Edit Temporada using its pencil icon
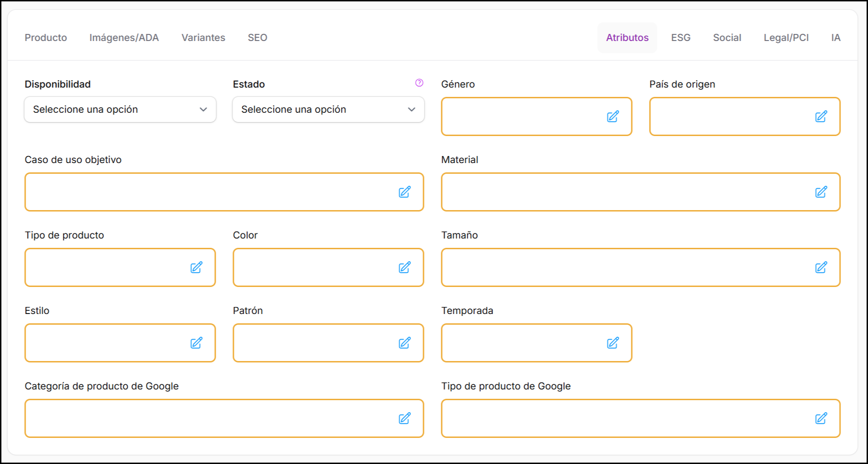 (613, 343)
